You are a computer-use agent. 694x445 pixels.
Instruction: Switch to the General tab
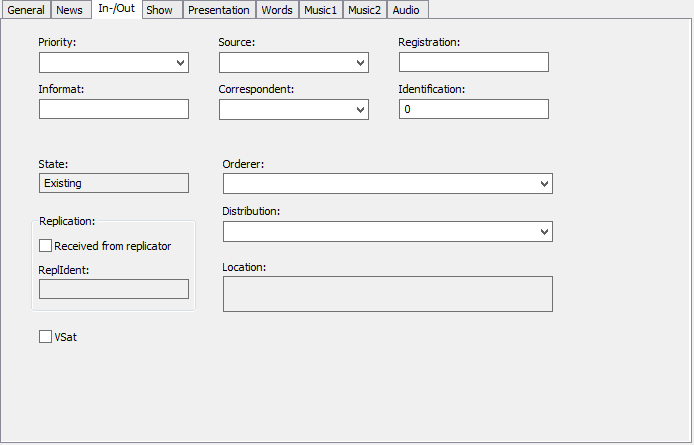pyautogui.click(x=26, y=10)
